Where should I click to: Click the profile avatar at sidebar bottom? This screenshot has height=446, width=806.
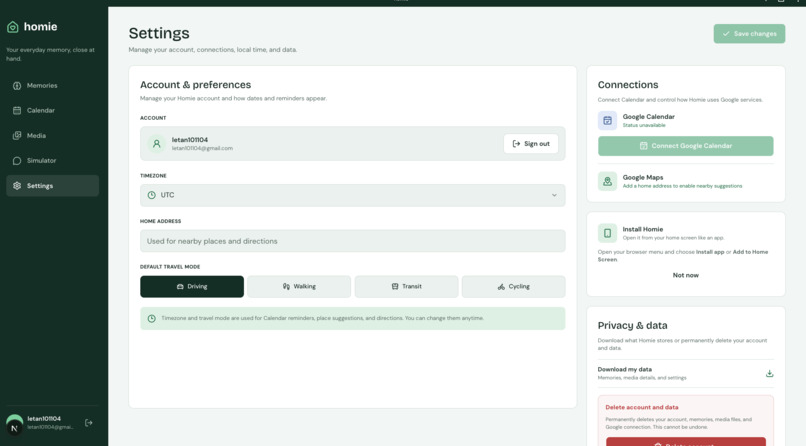point(14,424)
